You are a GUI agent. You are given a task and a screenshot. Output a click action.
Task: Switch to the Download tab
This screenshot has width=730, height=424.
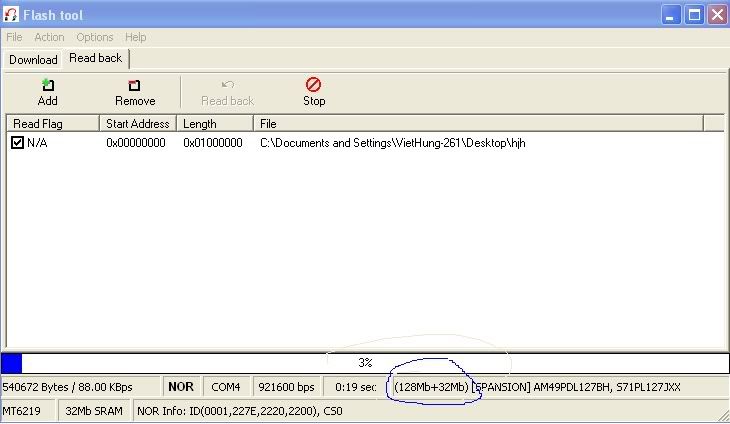pos(33,60)
